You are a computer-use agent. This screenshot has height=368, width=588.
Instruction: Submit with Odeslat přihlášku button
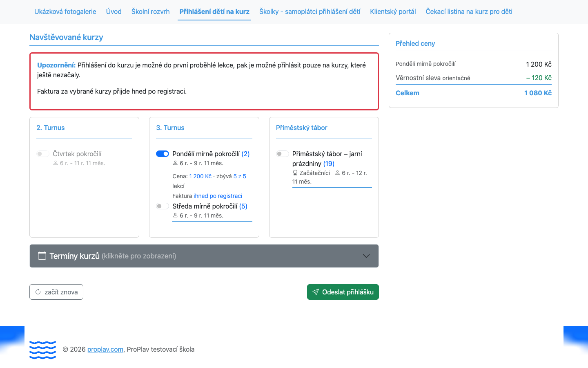pyautogui.click(x=343, y=292)
